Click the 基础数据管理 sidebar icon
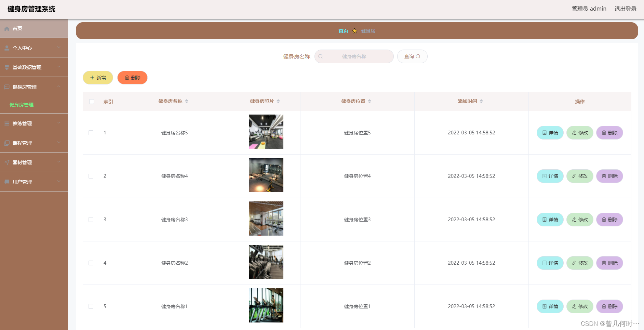The image size is (644, 330). pyautogui.click(x=7, y=67)
